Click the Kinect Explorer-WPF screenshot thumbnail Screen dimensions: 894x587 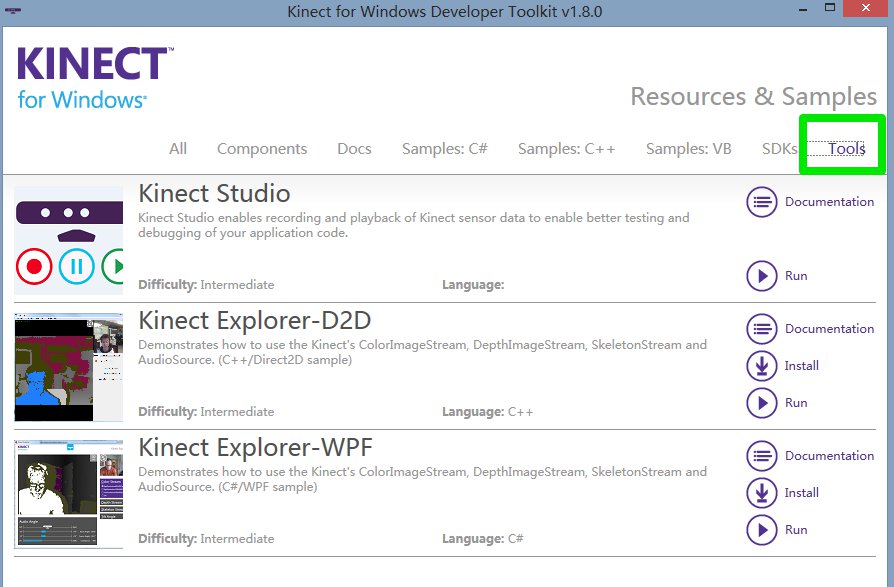68,494
